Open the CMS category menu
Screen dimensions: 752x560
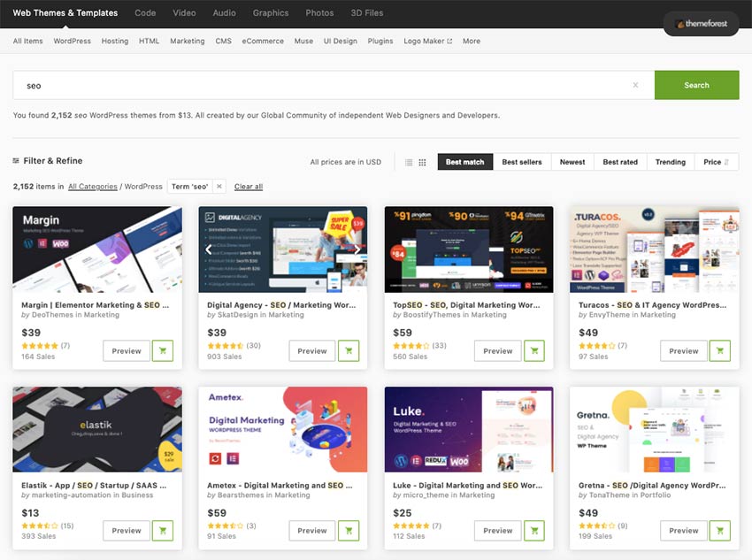click(x=224, y=41)
